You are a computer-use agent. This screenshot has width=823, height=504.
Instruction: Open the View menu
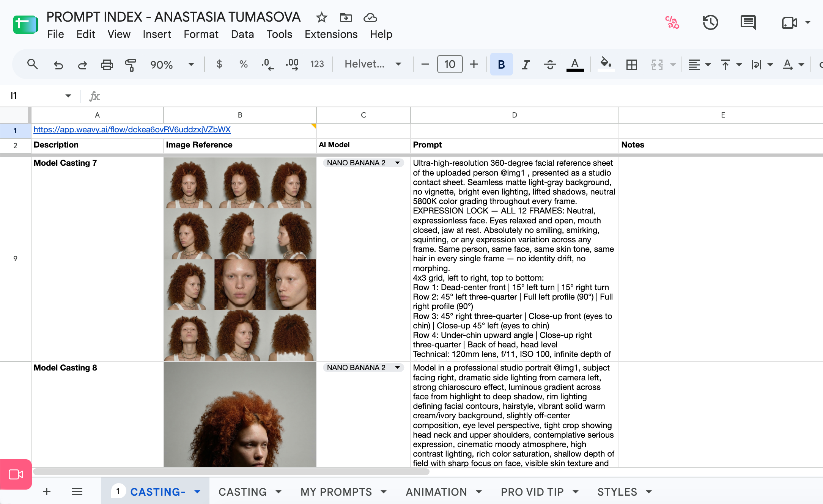pyautogui.click(x=119, y=34)
